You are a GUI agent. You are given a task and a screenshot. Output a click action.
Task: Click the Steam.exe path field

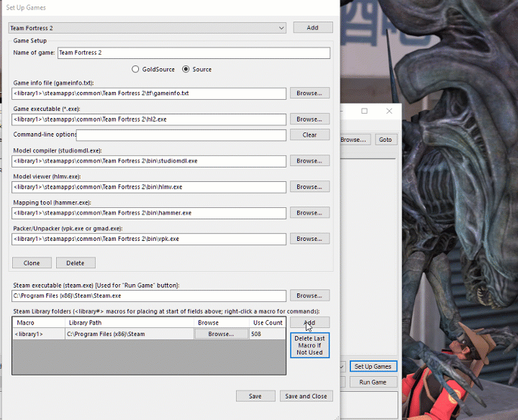tap(149, 296)
